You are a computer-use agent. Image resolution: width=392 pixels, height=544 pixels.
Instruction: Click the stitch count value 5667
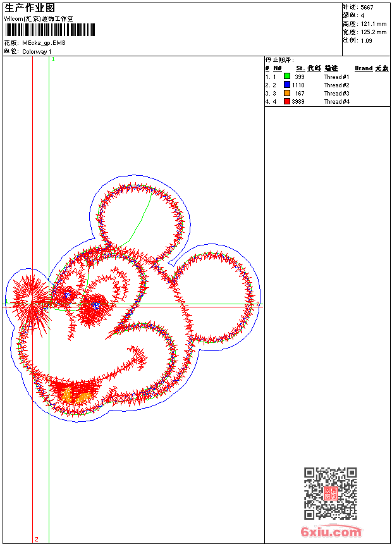pos(367,7)
